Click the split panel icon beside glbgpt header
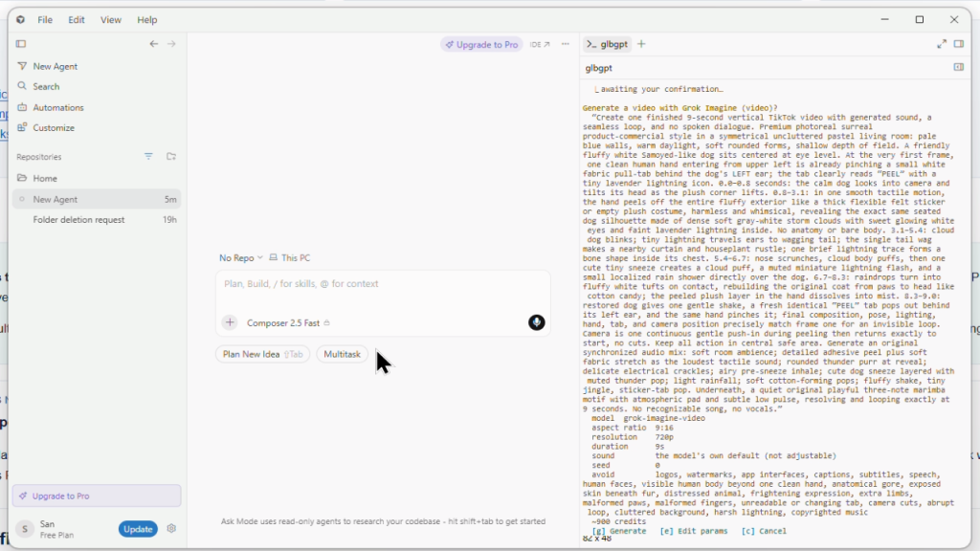Image resolution: width=980 pixels, height=551 pixels. 959,67
